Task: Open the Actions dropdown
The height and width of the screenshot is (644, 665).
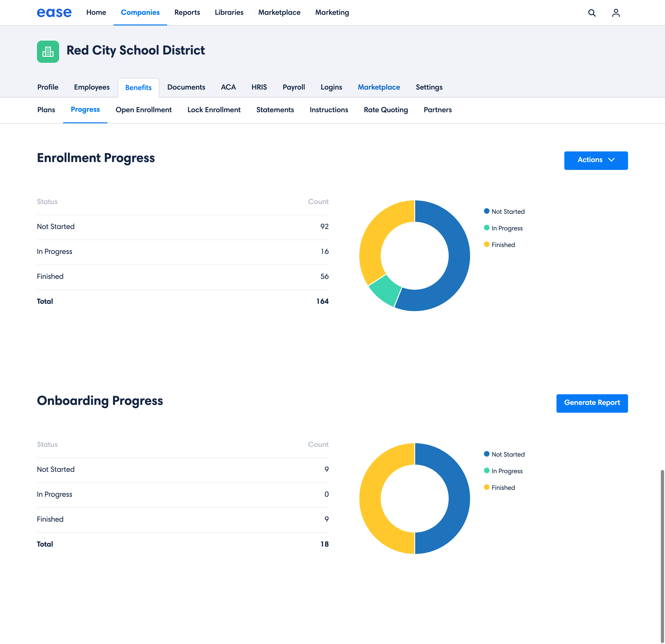Action: [x=596, y=160]
